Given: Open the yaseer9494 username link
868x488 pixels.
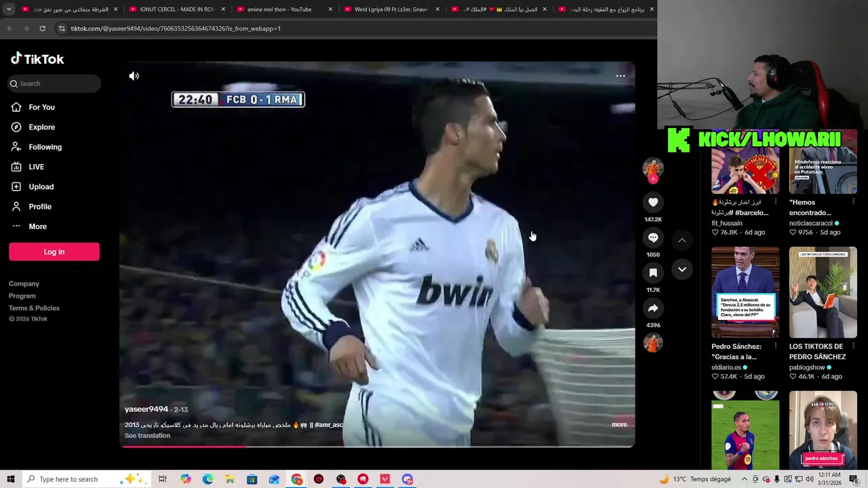Looking at the screenshot, I should (146, 409).
